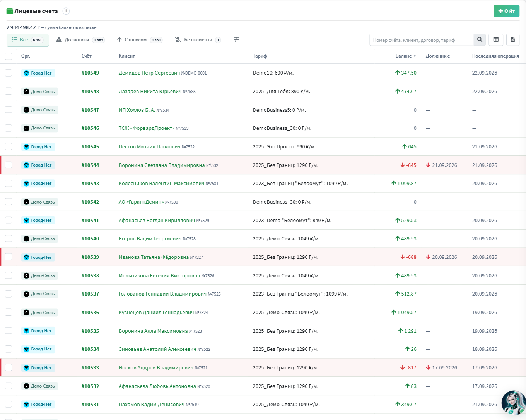
Task: Open client Демидов Пётр Сергеевич link
Action: click(x=149, y=73)
